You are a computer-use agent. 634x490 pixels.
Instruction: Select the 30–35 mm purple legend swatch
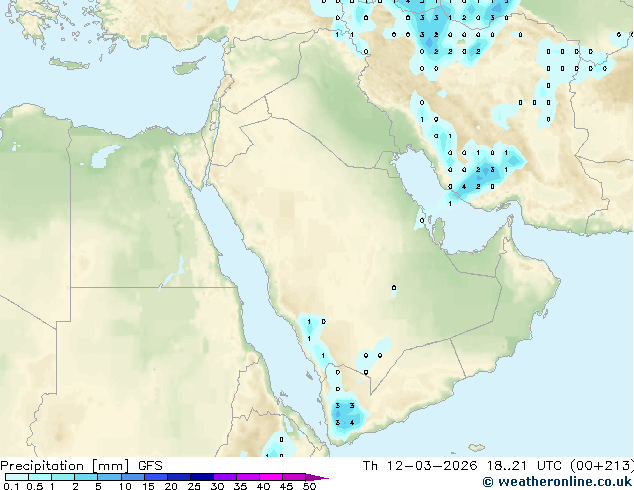point(225,477)
